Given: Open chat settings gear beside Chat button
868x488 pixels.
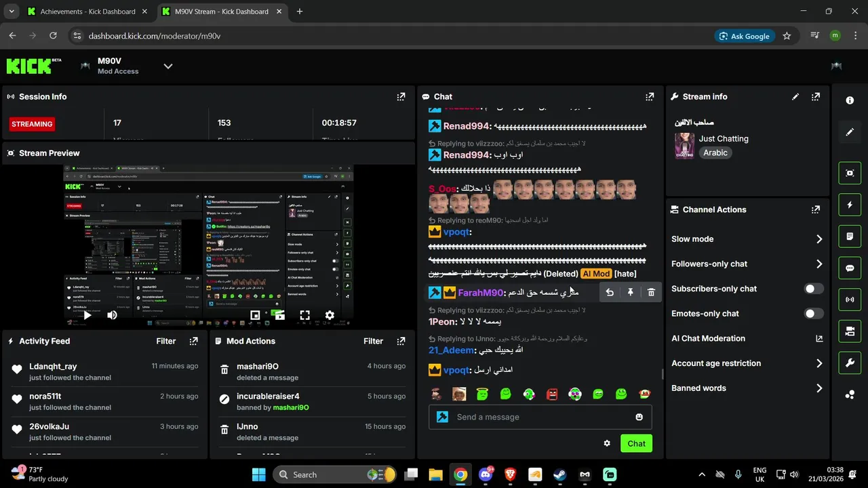Looking at the screenshot, I should (x=607, y=443).
